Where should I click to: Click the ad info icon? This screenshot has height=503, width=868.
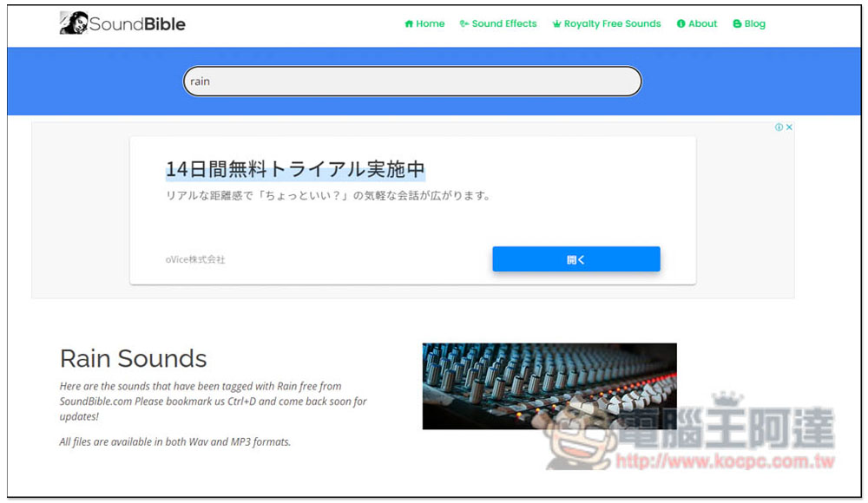pos(779,127)
